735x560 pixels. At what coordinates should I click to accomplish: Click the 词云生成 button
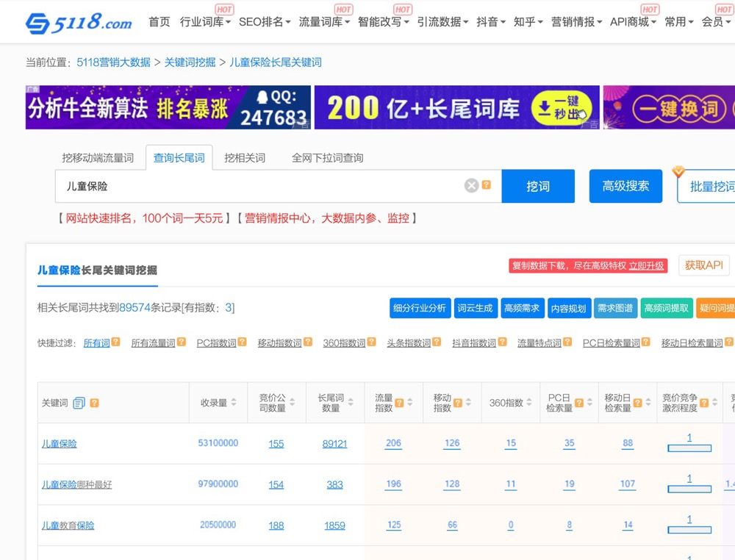(x=476, y=308)
